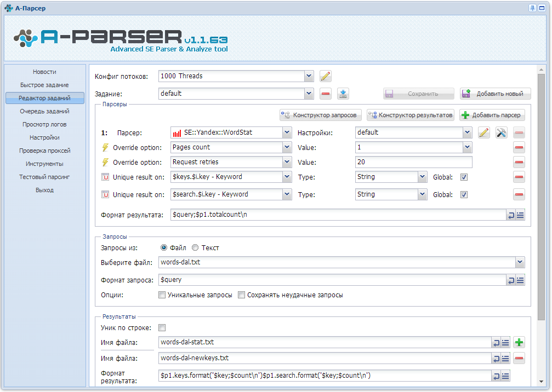
Task: Open the parser Настройки preset dropdown
Action: tap(467, 132)
